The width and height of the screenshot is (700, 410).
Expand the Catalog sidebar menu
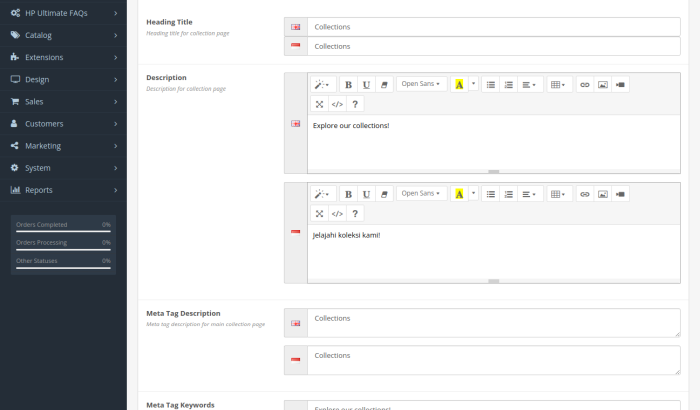point(63,35)
